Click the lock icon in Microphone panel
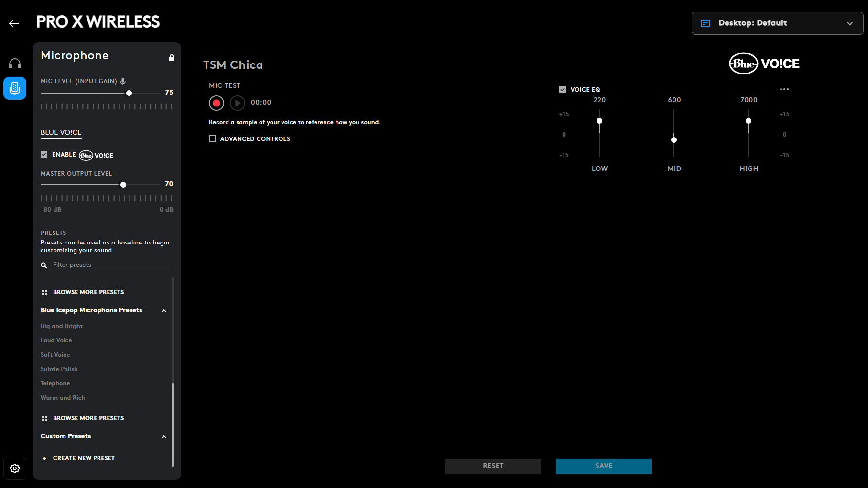Viewport: 868px width, 488px height. [x=172, y=58]
